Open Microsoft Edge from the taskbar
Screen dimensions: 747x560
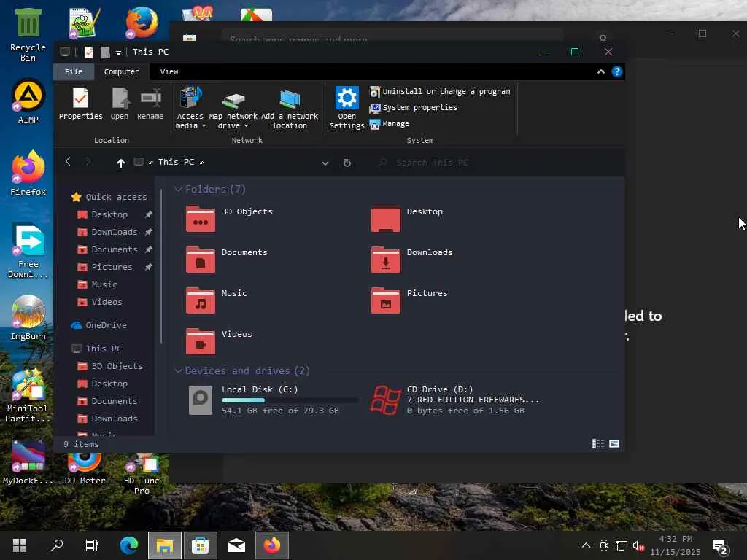(128, 545)
